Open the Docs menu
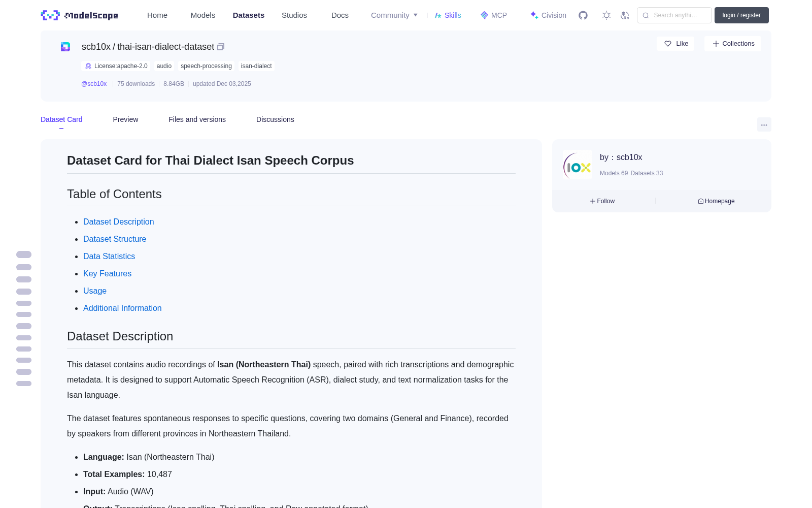Viewport: 812px width, 508px height. 340,15
